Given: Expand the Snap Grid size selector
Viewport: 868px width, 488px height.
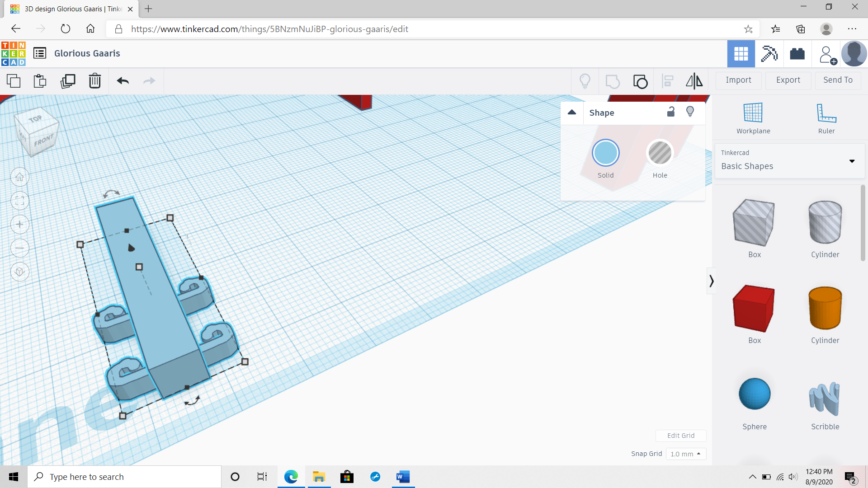Looking at the screenshot, I should point(685,454).
